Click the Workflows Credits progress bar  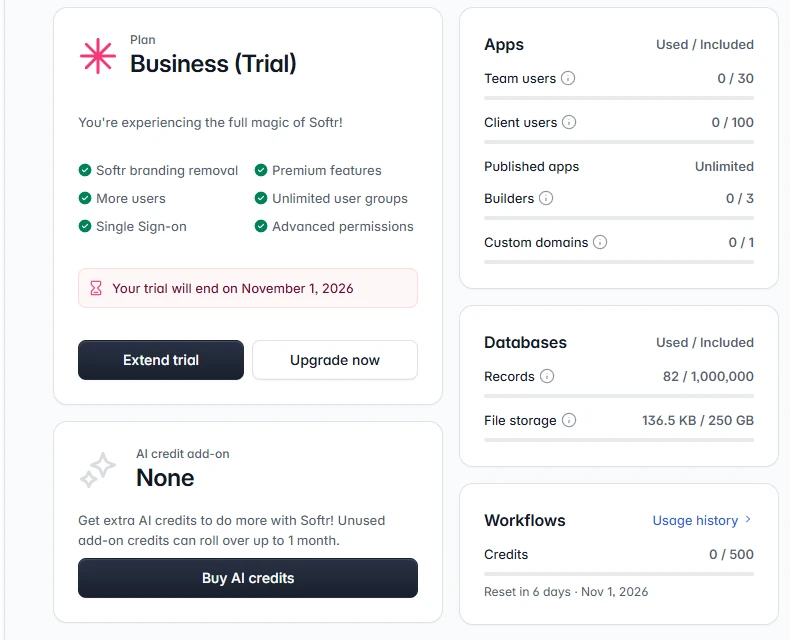click(x=619, y=574)
